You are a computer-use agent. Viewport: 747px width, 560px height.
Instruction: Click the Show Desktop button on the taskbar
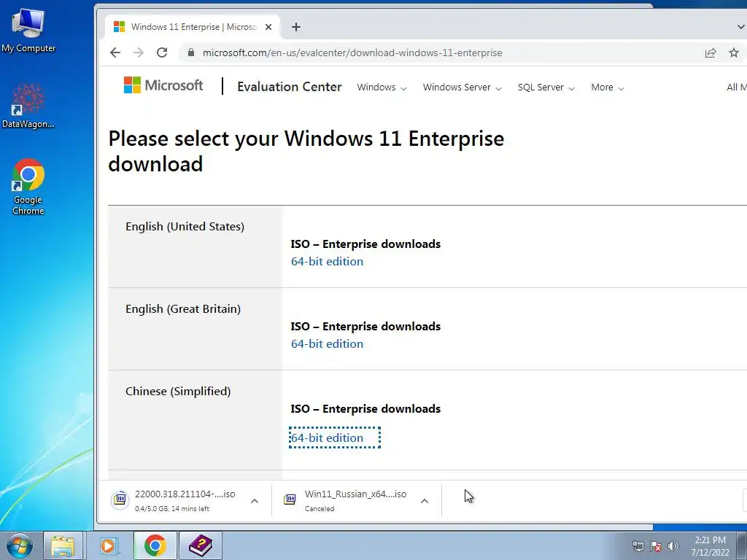(x=742, y=545)
